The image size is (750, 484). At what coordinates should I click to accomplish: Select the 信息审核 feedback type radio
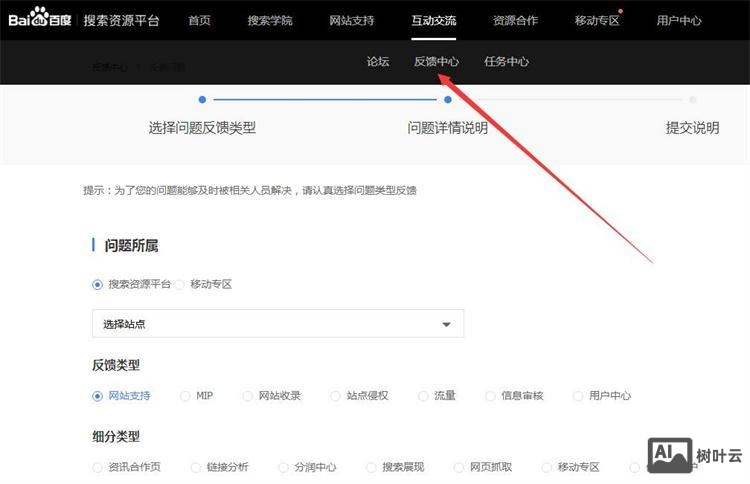coord(490,396)
